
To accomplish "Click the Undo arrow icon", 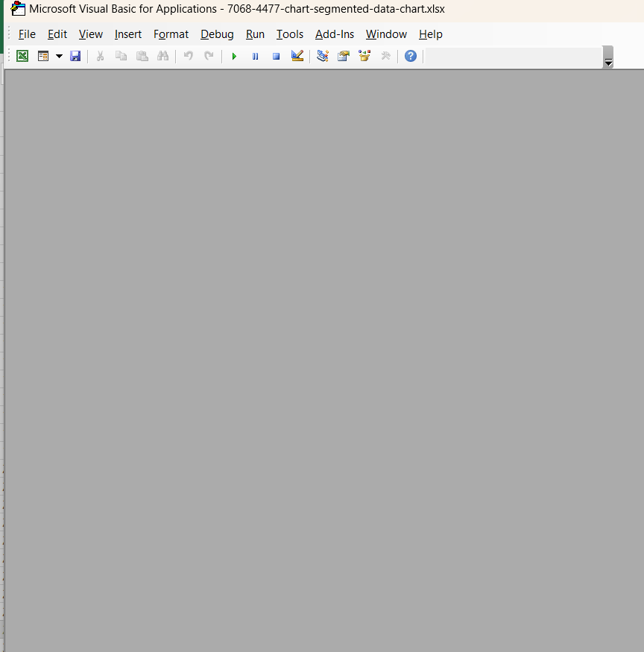I will [x=189, y=56].
